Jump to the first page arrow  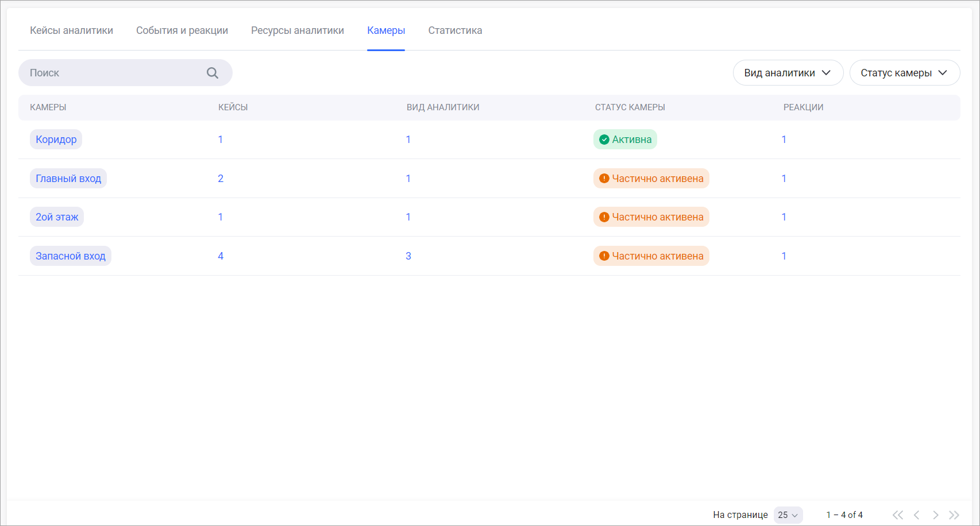pos(898,515)
